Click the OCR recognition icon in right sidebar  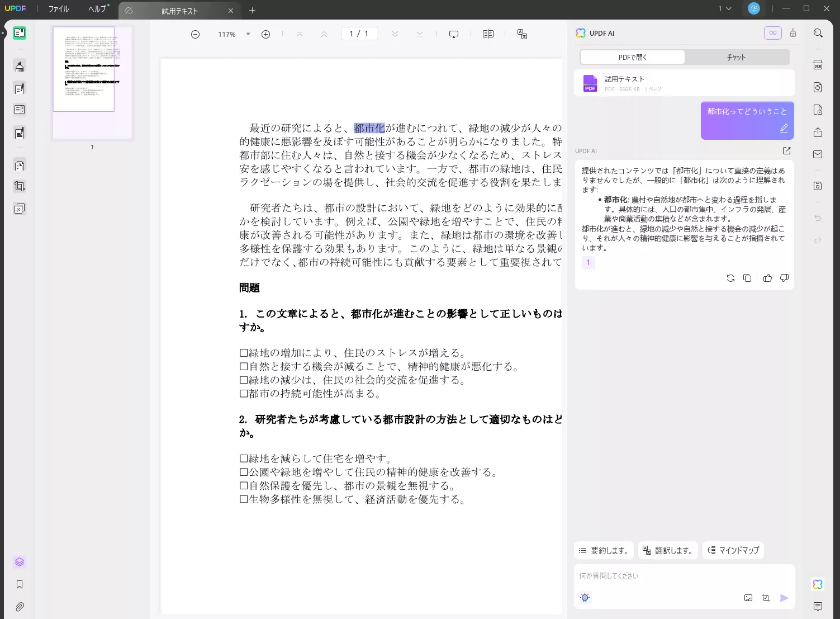coord(818,65)
